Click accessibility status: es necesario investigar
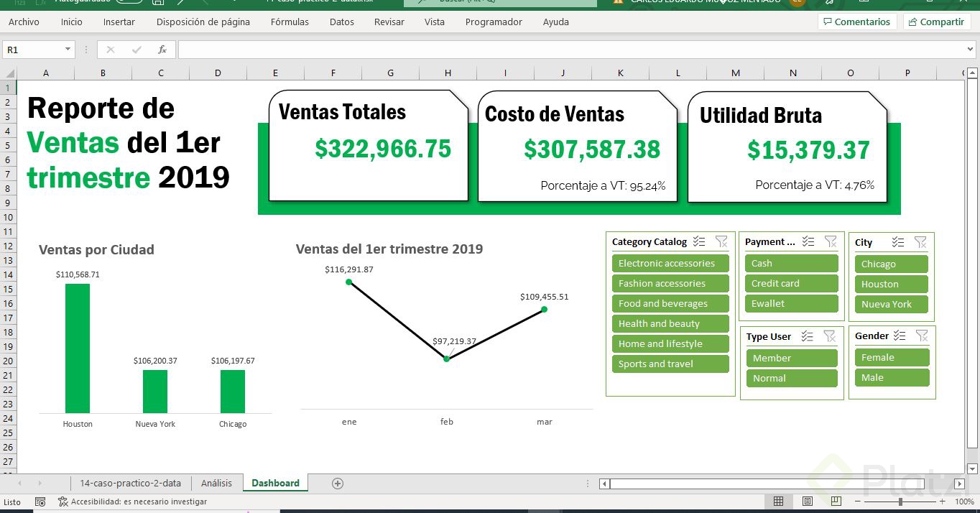The image size is (980, 513). tap(133, 502)
